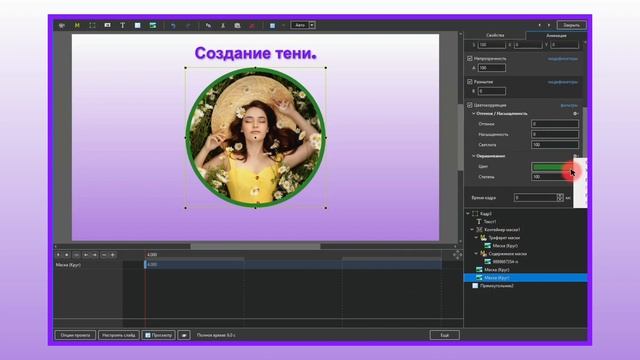The image size is (640, 360).
Task: Collapse the Содержимое маски node
Action: coord(476,253)
